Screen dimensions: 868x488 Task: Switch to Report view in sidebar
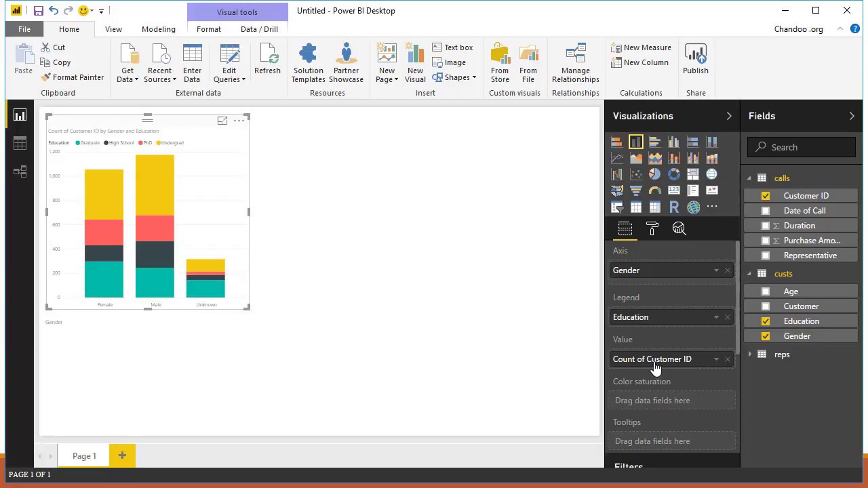tap(20, 115)
